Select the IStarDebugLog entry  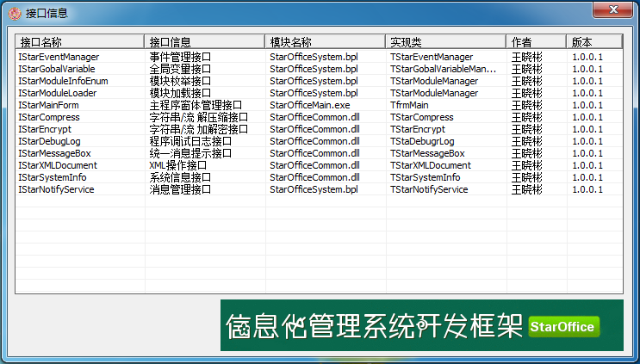click(49, 141)
